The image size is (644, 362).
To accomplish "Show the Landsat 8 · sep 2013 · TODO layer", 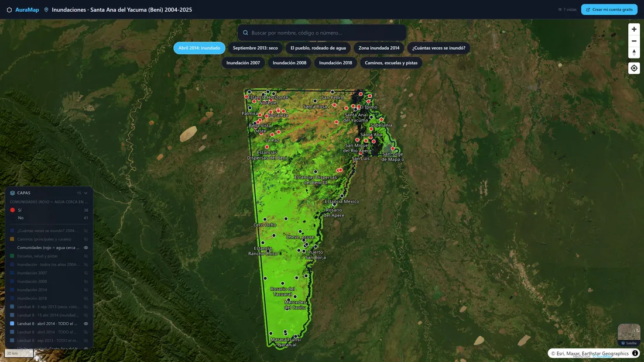I will point(86,340).
